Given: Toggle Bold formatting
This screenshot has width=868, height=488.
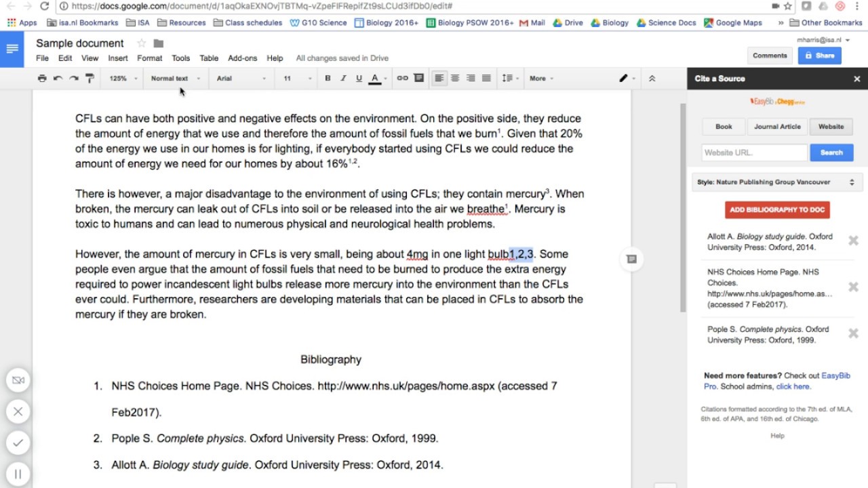Looking at the screenshot, I should point(328,79).
